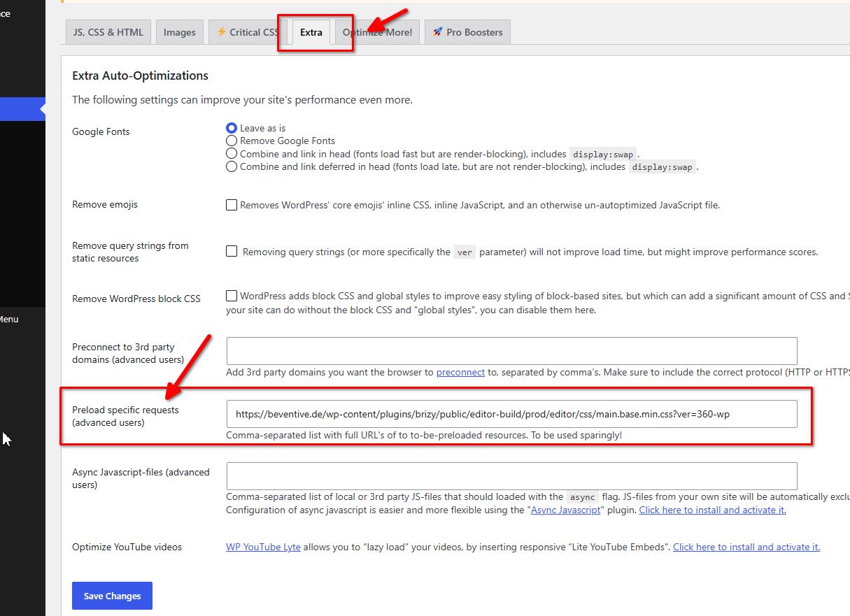The image size is (850, 616).
Task: Tick Remove query strings from static resources
Action: (232, 251)
